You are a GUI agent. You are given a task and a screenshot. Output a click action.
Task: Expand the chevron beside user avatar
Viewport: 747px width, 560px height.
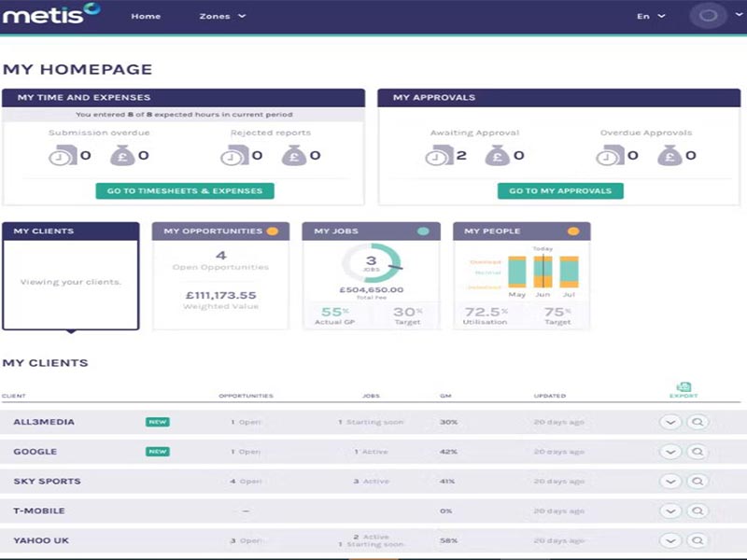739,14
